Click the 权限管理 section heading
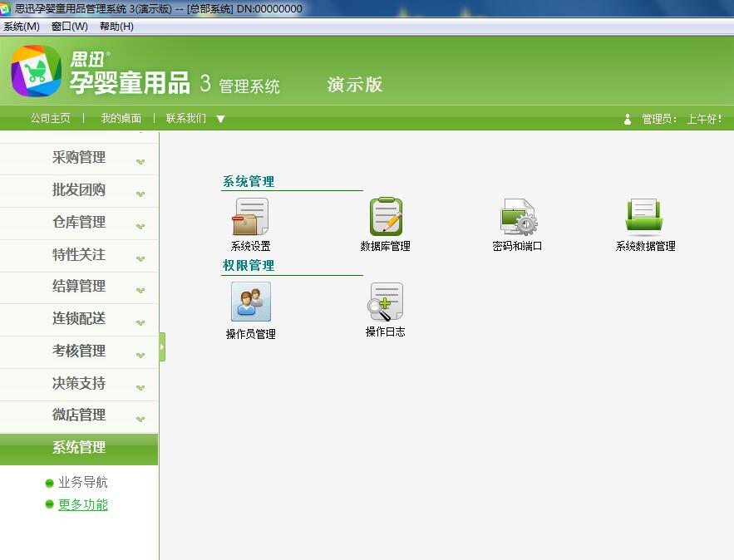The height and width of the screenshot is (560, 734). (x=249, y=266)
